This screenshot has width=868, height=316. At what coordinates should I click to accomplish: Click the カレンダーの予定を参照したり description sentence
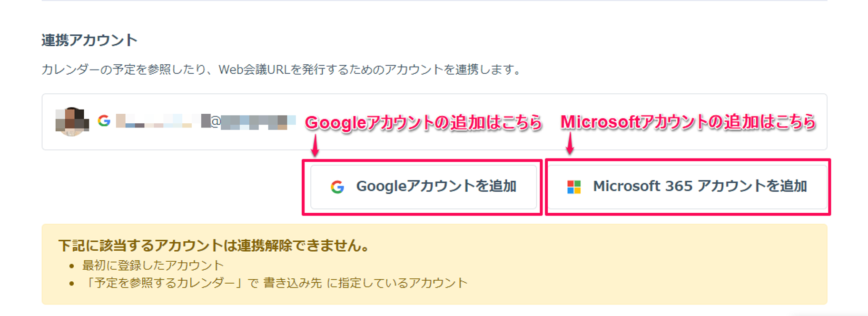point(281,69)
